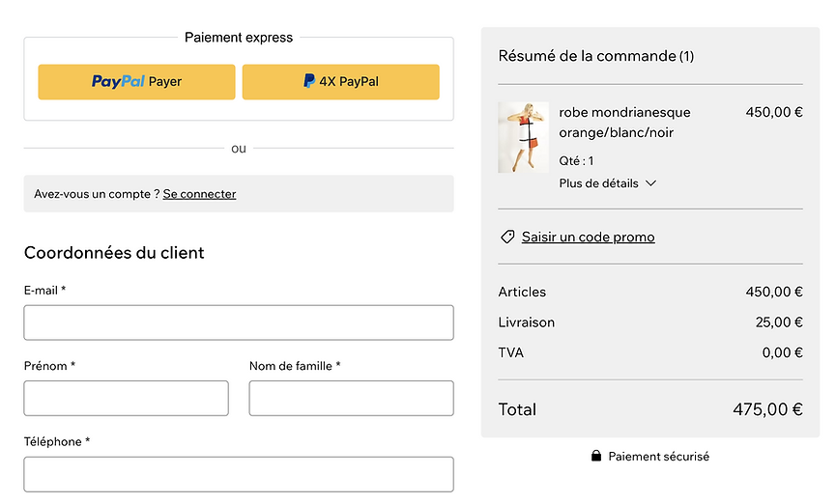Focus the E-mail input field
The width and height of the screenshot is (836, 504).
(x=239, y=322)
